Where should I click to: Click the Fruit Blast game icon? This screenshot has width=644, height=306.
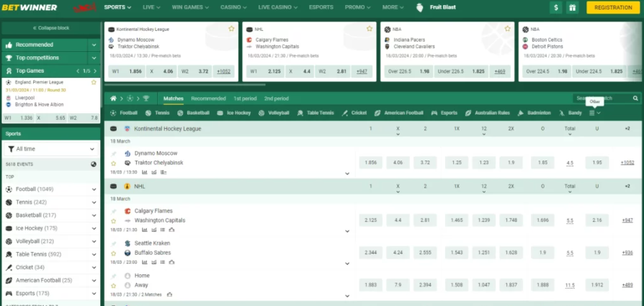coord(421,7)
